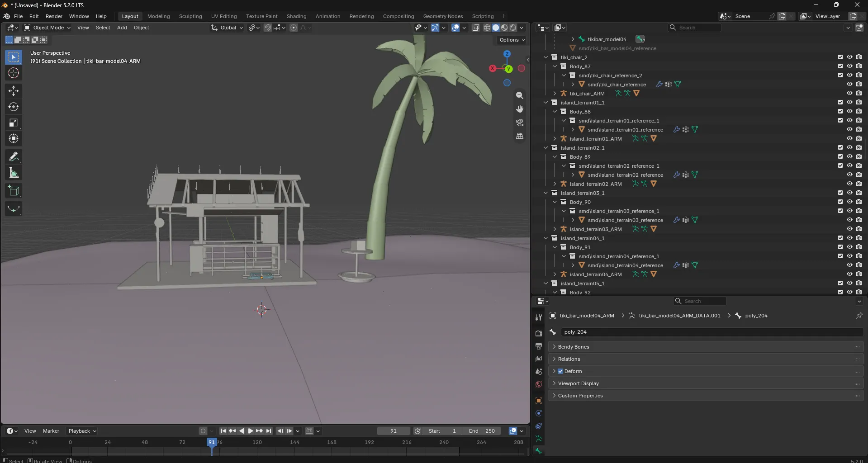The image size is (868, 463).
Task: Open the Object Mode dropdown
Action: (47, 28)
